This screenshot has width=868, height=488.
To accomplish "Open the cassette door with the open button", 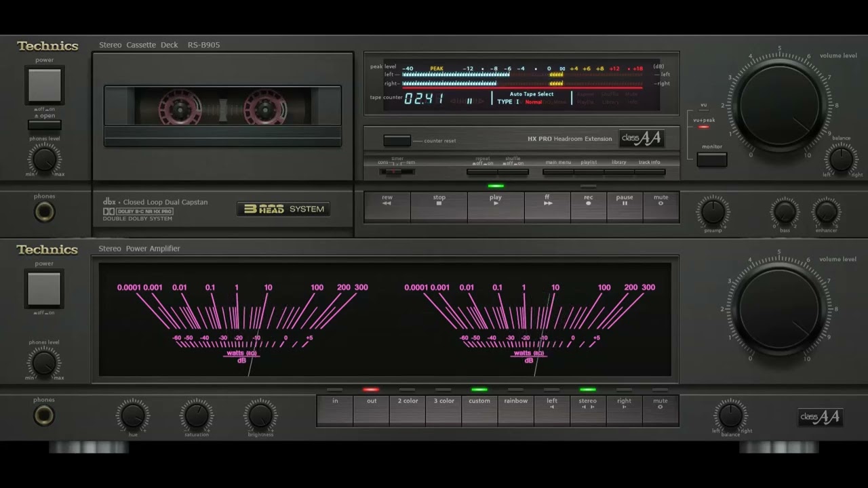I will (45, 125).
